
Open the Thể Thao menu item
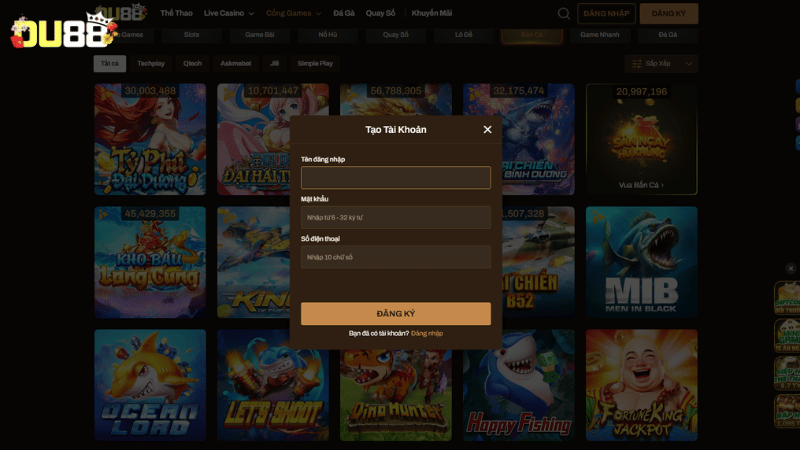click(x=176, y=14)
